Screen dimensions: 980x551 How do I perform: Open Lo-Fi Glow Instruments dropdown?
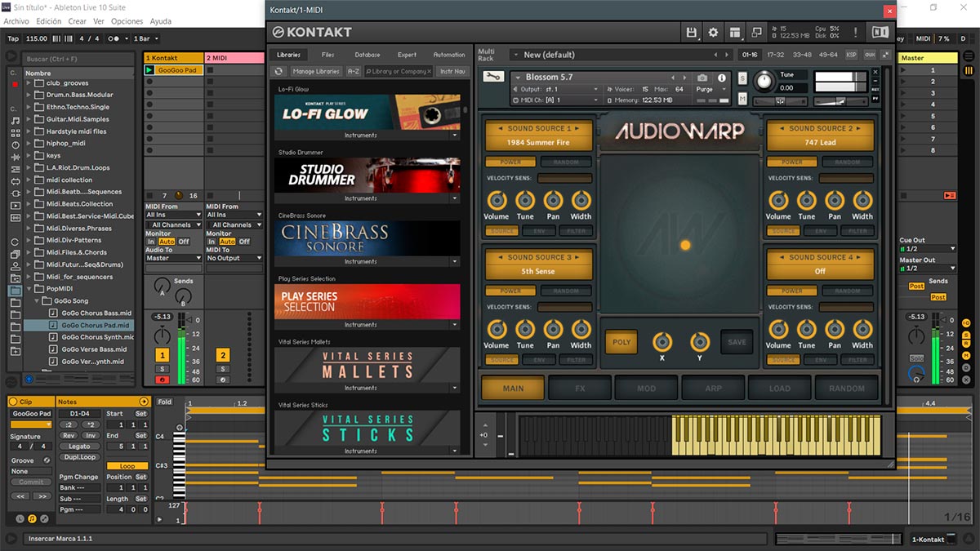pos(455,136)
